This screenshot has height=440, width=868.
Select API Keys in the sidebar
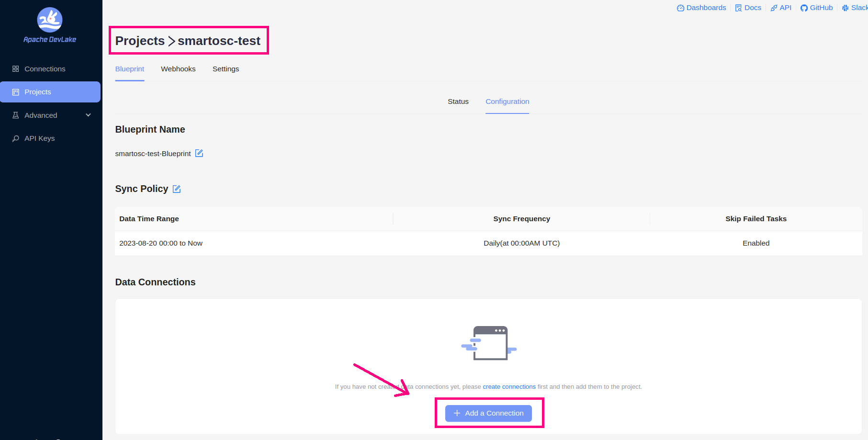coord(39,138)
